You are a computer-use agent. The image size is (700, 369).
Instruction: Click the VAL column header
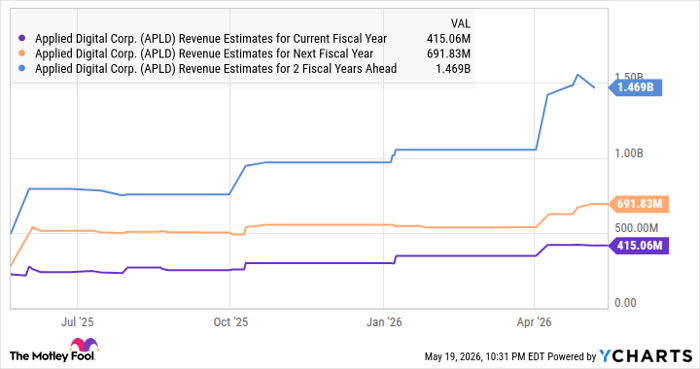tap(460, 24)
